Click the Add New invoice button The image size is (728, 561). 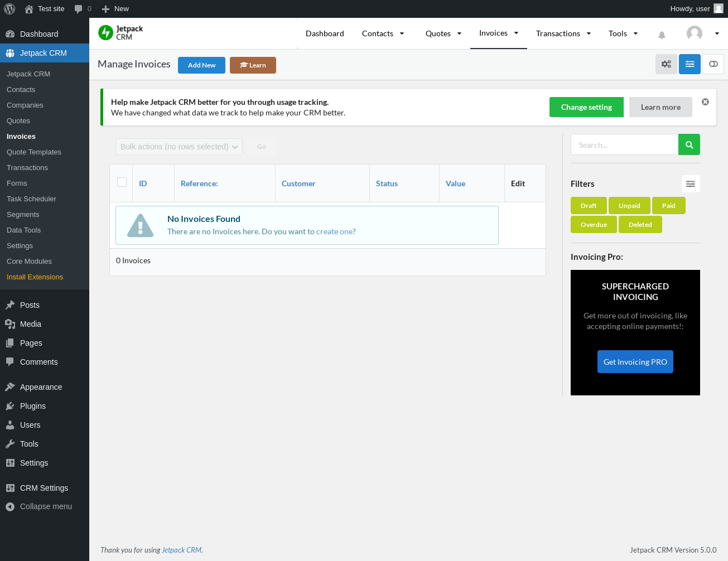pos(201,65)
